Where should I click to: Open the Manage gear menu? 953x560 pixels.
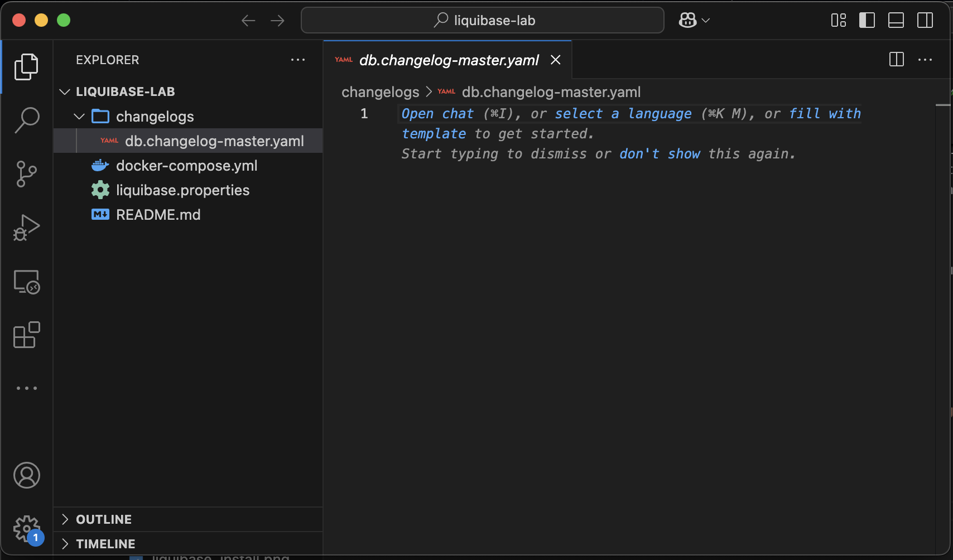tap(26, 529)
